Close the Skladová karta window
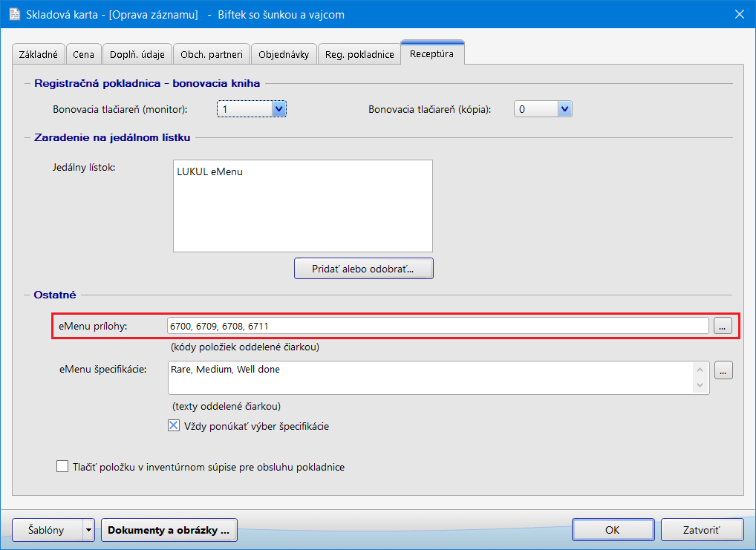Screen dimensions: 756x550 click(x=739, y=14)
